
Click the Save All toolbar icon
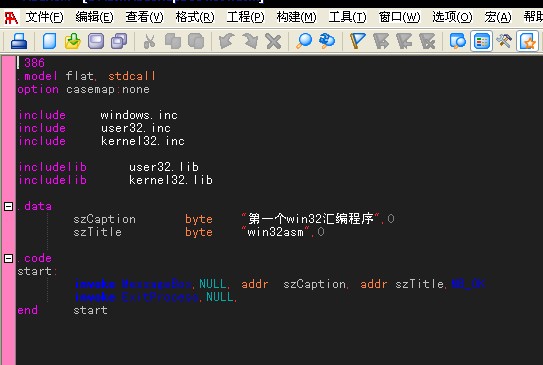(119, 41)
